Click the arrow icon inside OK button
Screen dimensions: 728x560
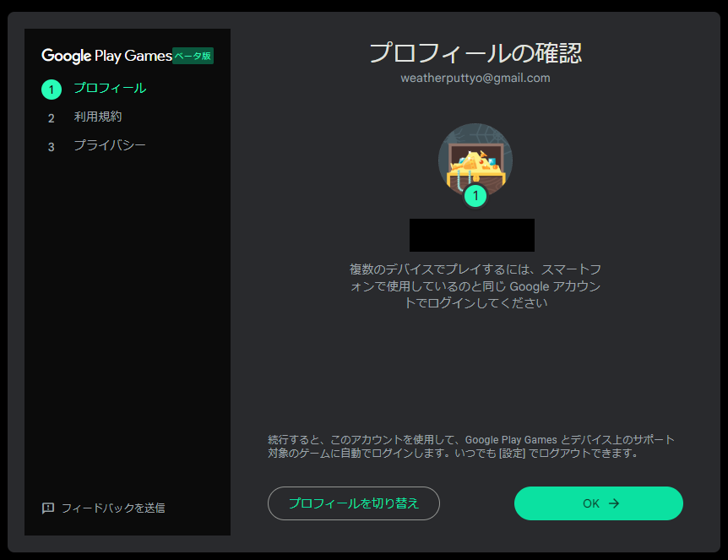tap(614, 503)
